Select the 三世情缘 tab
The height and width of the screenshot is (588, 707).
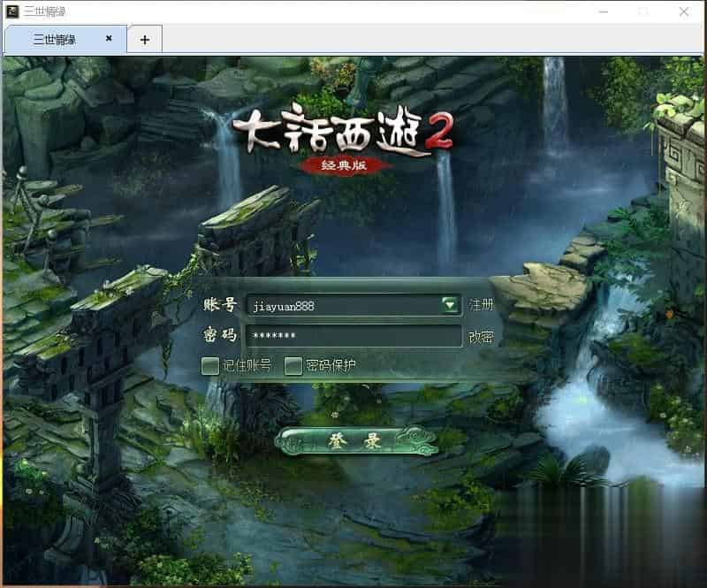(55, 40)
